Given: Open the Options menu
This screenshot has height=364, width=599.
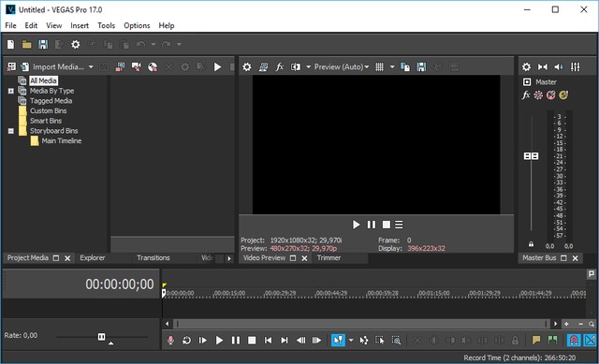Looking at the screenshot, I should pos(137,25).
